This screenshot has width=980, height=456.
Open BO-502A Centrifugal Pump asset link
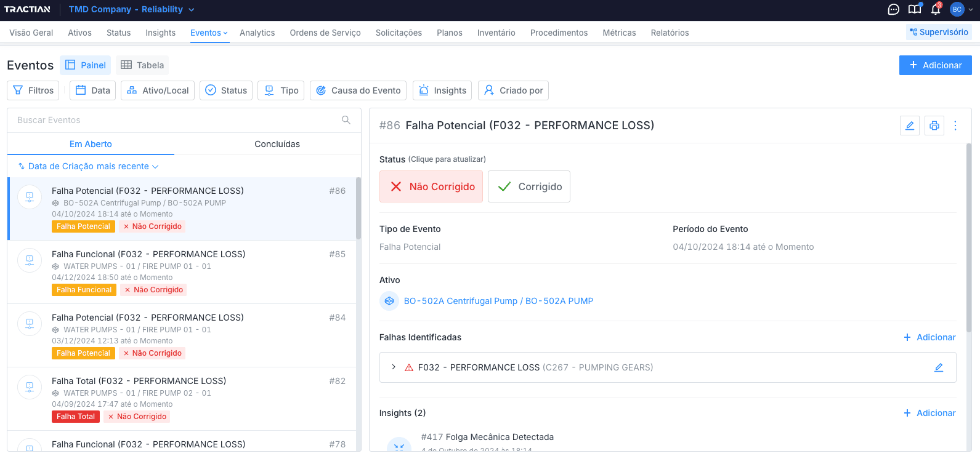[x=498, y=301]
